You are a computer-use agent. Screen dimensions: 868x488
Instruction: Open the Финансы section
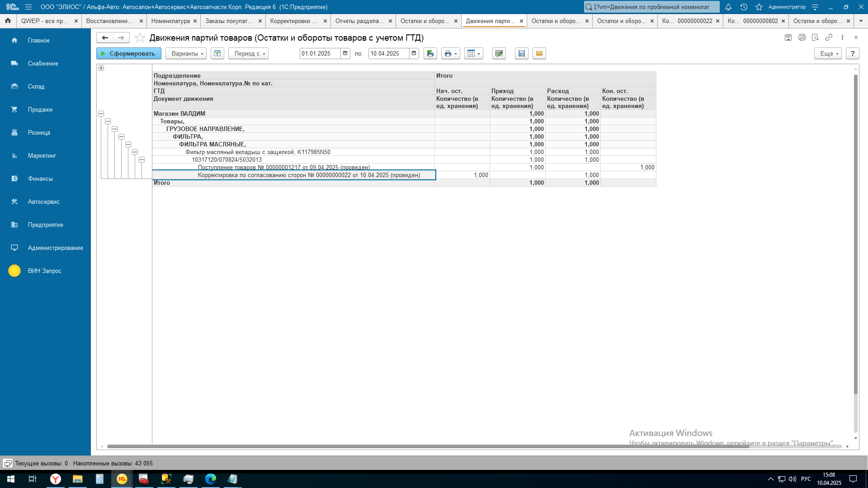pyautogui.click(x=45, y=178)
